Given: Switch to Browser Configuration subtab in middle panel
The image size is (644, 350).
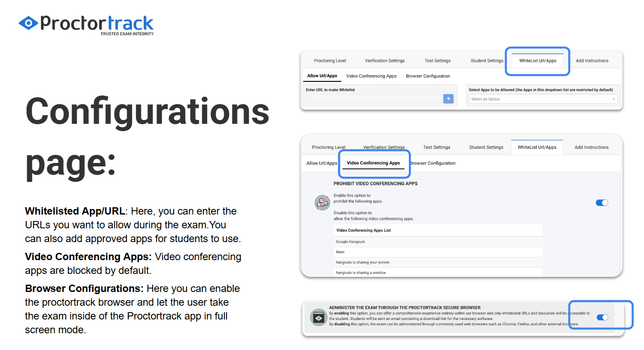Looking at the screenshot, I should click(433, 163).
